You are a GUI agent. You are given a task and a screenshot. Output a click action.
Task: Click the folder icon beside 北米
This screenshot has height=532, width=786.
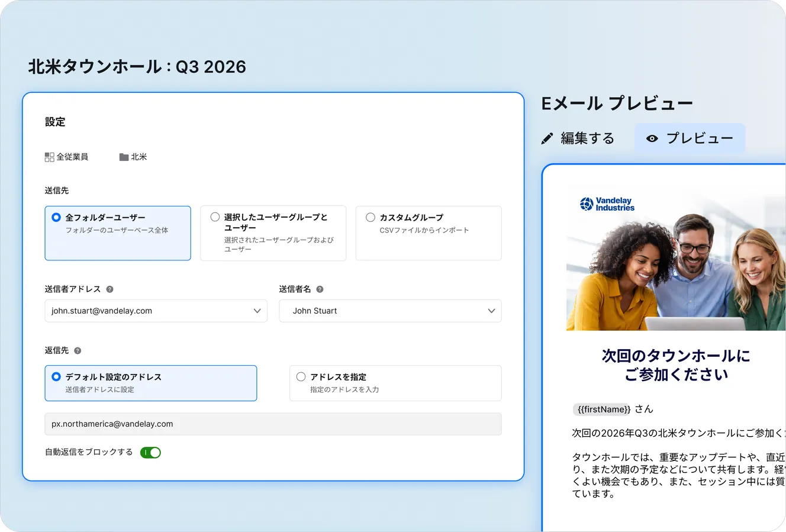(x=124, y=157)
